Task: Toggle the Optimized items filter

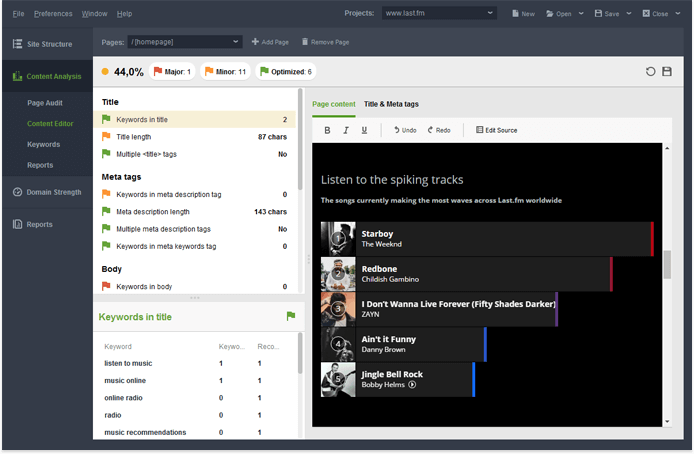Action: pos(287,72)
